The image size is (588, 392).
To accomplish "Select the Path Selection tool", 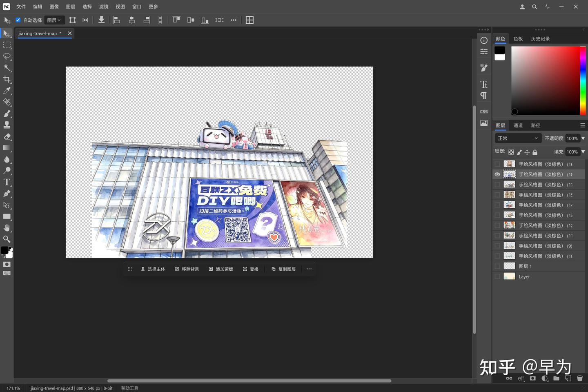I will [7, 205].
